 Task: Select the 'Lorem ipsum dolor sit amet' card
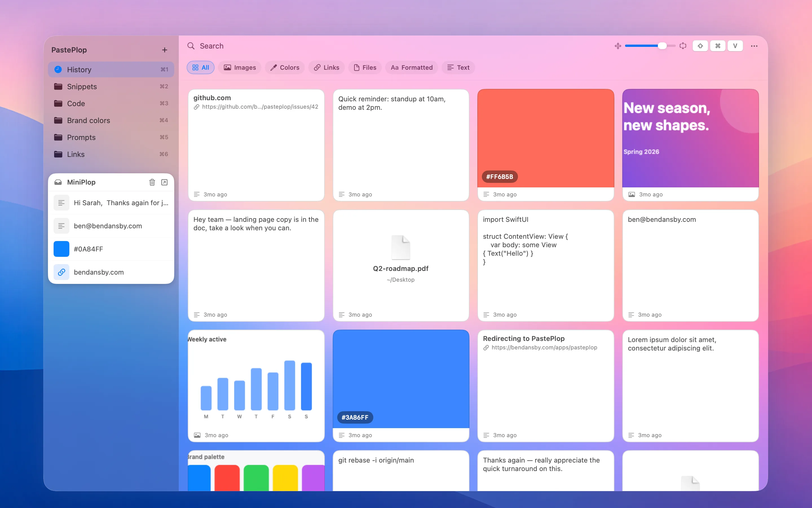click(x=690, y=386)
